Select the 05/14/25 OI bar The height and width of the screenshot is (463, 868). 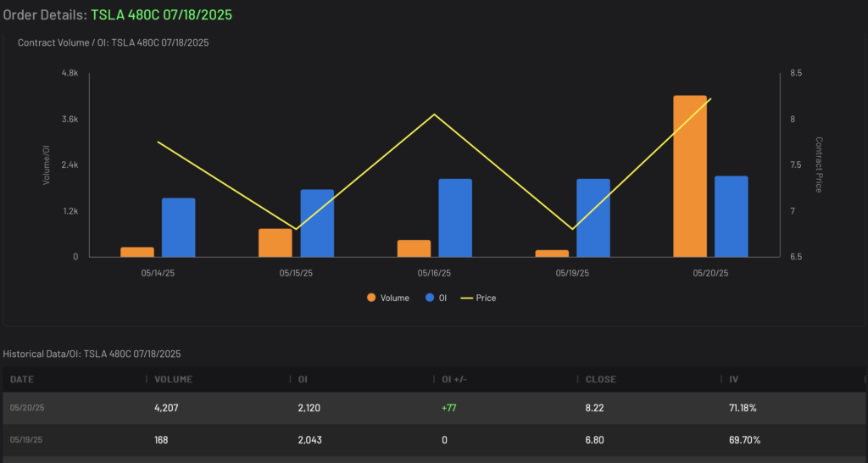pyautogui.click(x=178, y=227)
